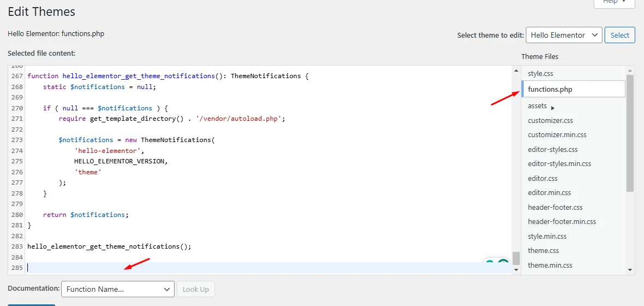Click 'if ( null === $notifications )' line

click(x=106, y=108)
